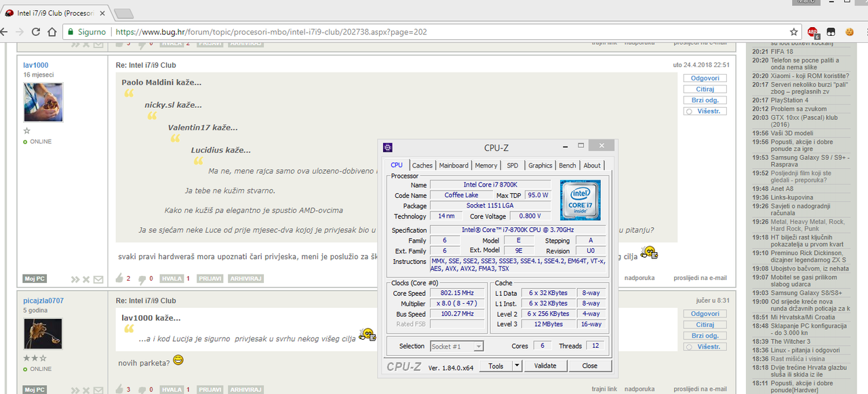Click ARHIVIRAJ button on lav1000's post

click(245, 279)
